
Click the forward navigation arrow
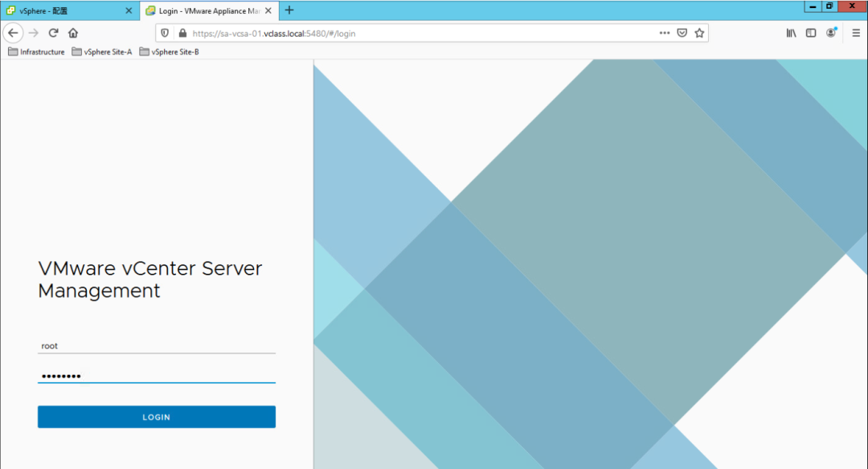(34, 33)
